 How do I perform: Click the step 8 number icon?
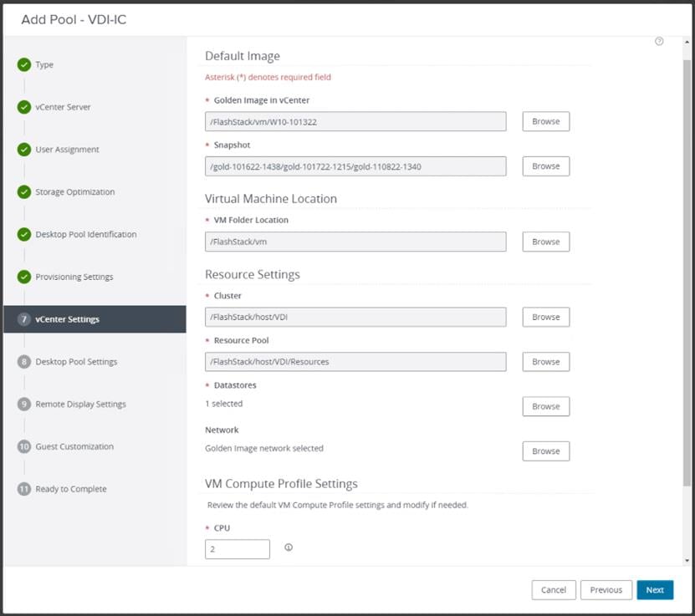click(24, 362)
